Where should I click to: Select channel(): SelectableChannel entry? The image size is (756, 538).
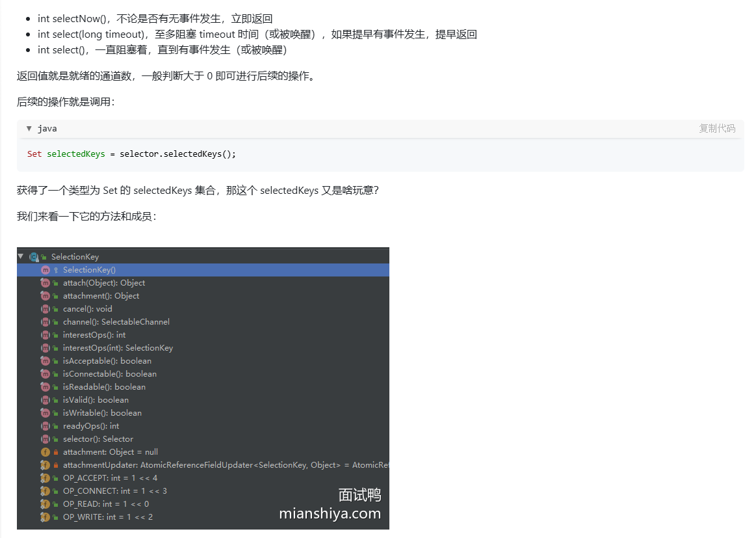click(x=116, y=322)
